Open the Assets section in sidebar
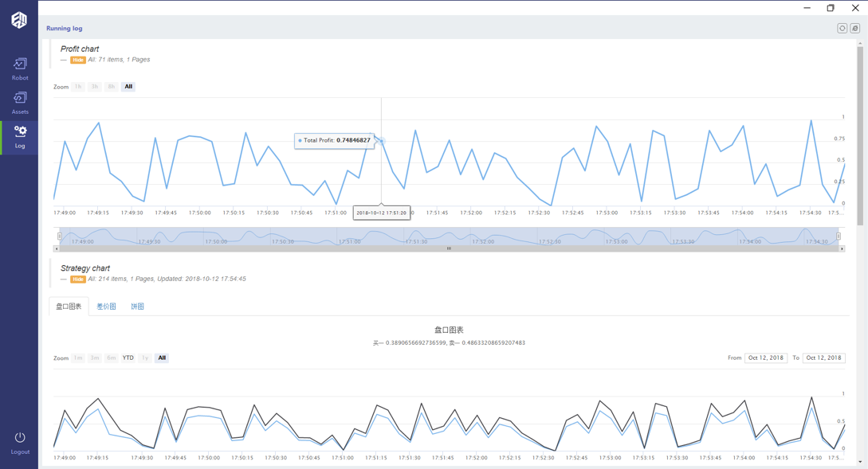 point(19,103)
